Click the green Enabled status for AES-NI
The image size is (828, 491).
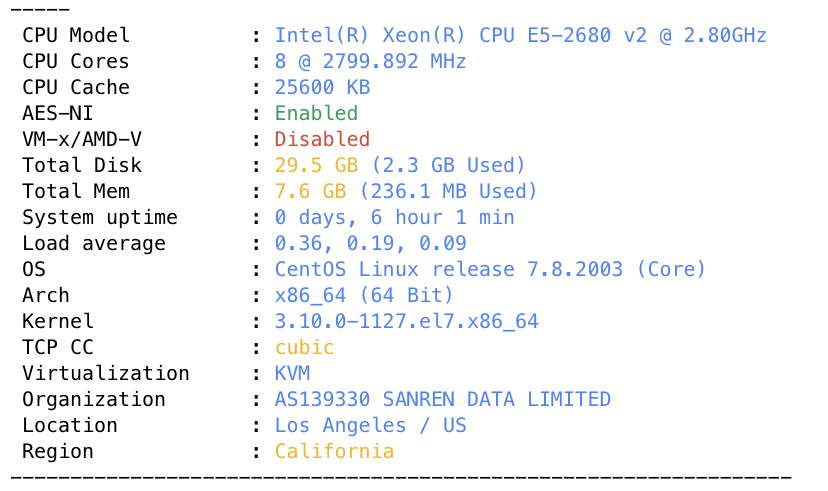click(316, 113)
